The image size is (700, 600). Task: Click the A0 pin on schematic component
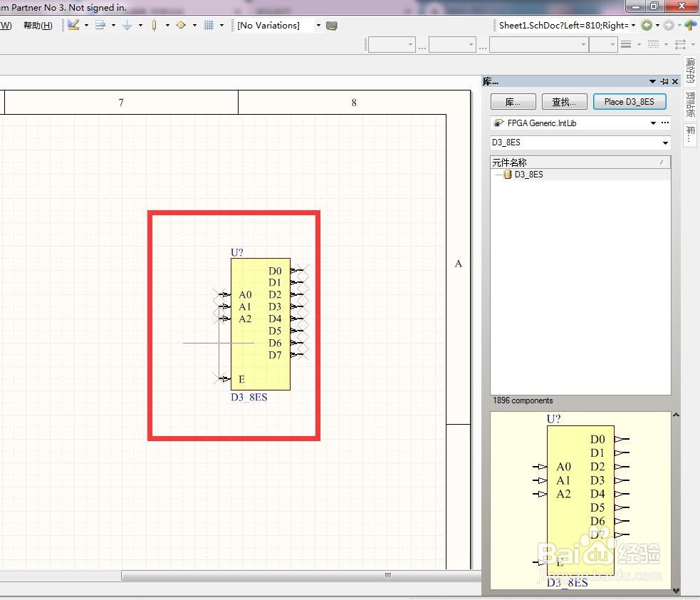pyautogui.click(x=224, y=294)
